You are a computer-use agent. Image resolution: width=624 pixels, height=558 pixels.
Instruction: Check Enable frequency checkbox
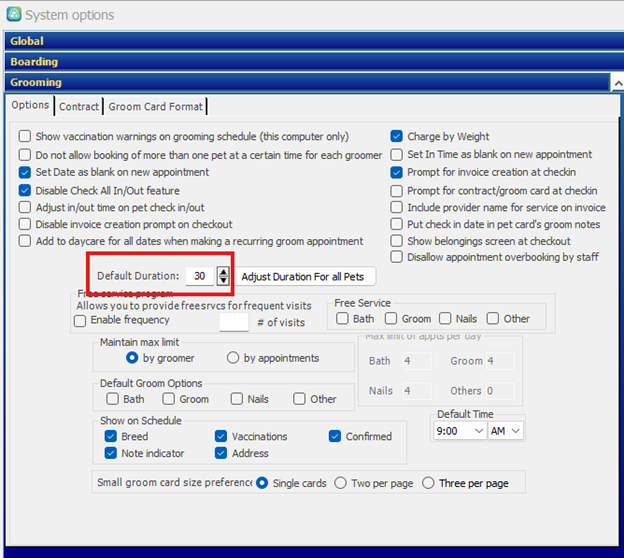pos(80,321)
